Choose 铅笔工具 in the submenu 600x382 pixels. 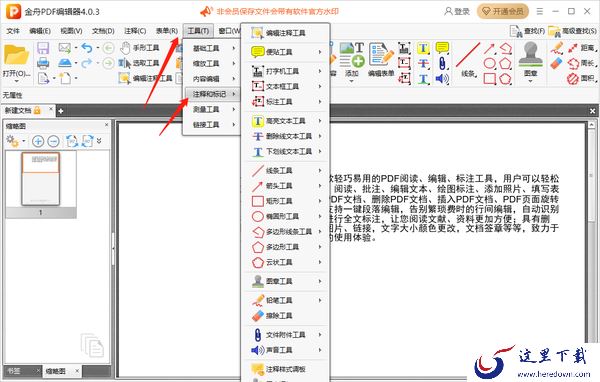tap(285, 300)
